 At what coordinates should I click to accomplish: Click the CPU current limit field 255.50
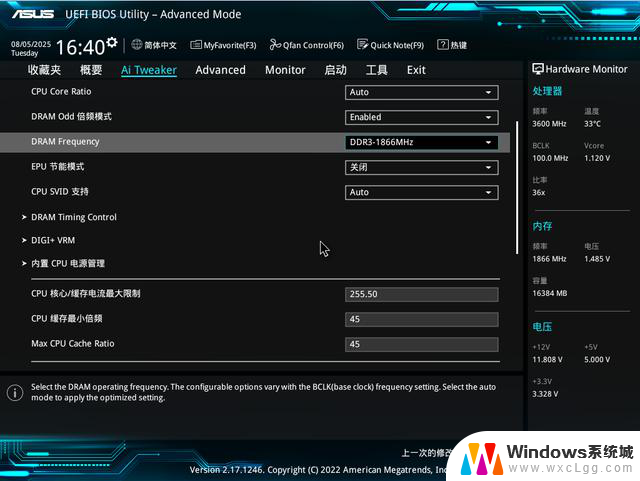tap(422, 294)
